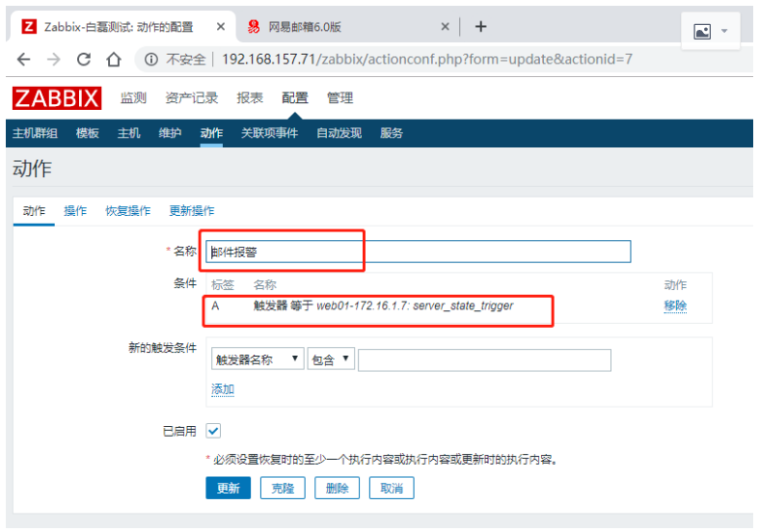Click the image icon at top right
This screenshot has width=759, height=532.
click(702, 32)
